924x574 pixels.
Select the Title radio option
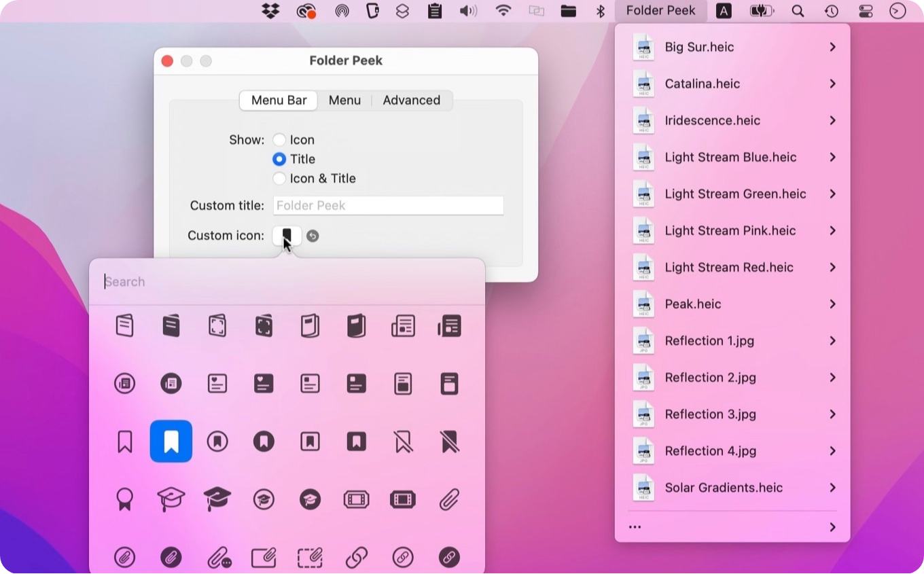pos(279,159)
